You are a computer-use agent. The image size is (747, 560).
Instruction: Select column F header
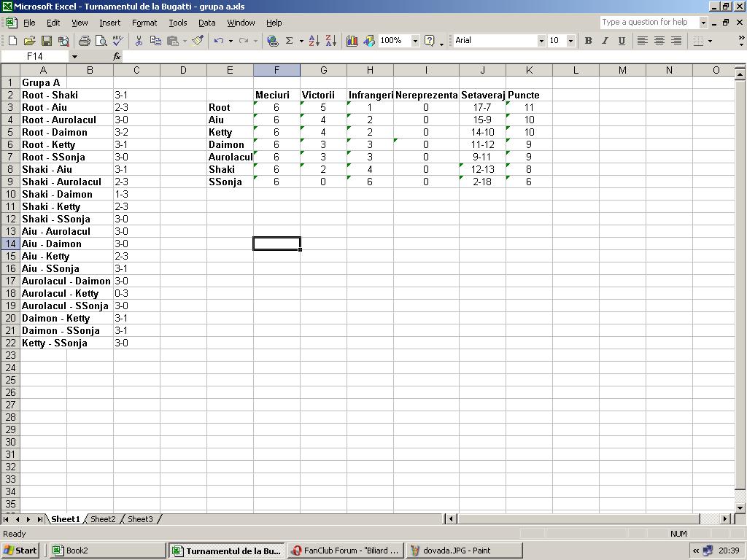tap(276, 70)
